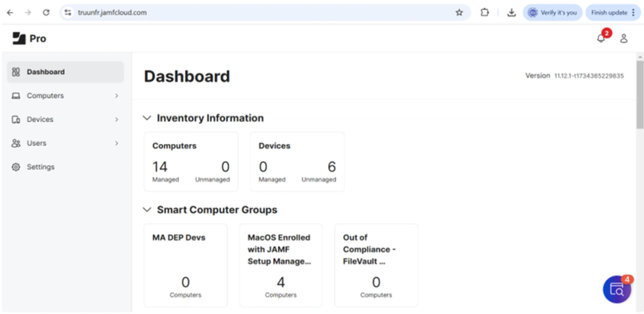Open Out of Compliance - FileVault card
The height and width of the screenshot is (314, 644).
[376, 265]
